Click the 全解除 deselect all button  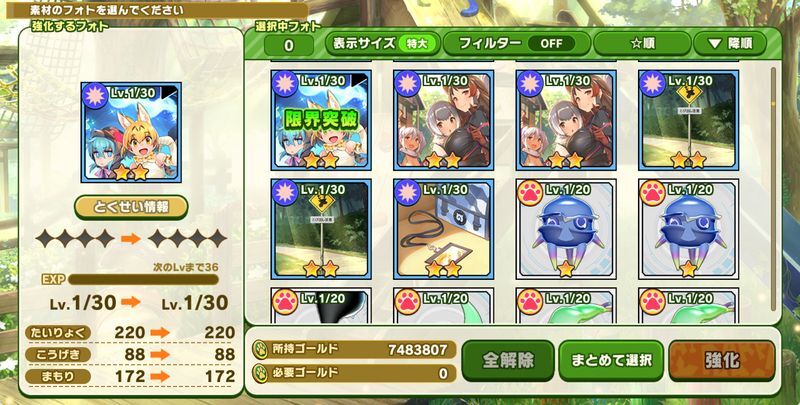coord(508,361)
